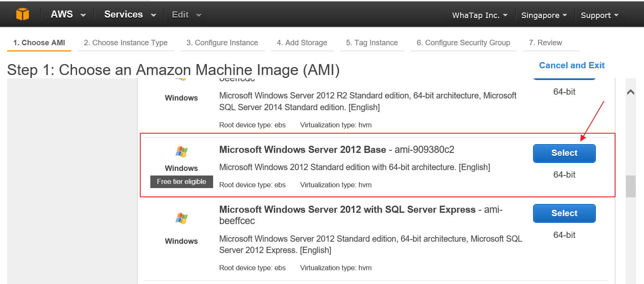644x284 pixels.
Task: Switch to 3. Configure Instance step
Action: point(222,43)
